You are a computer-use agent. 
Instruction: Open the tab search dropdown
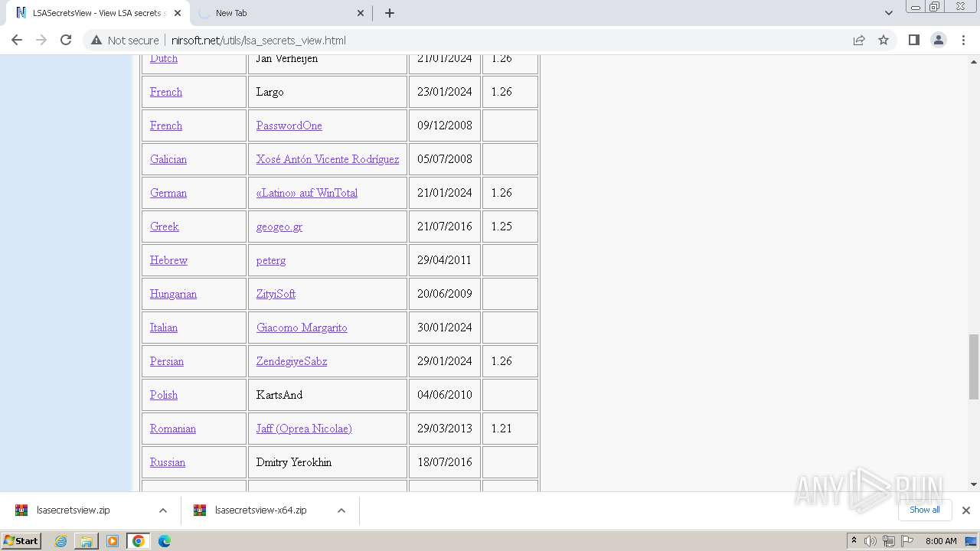(888, 13)
